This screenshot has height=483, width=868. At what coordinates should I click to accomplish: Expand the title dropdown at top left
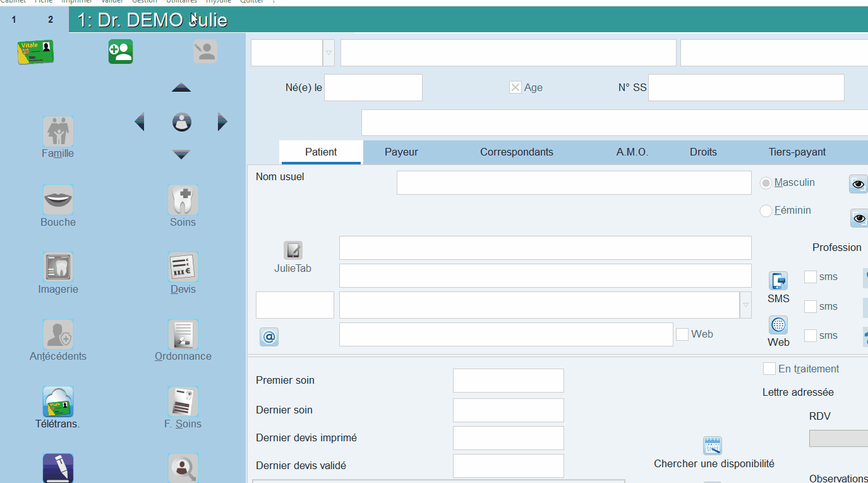coord(329,53)
